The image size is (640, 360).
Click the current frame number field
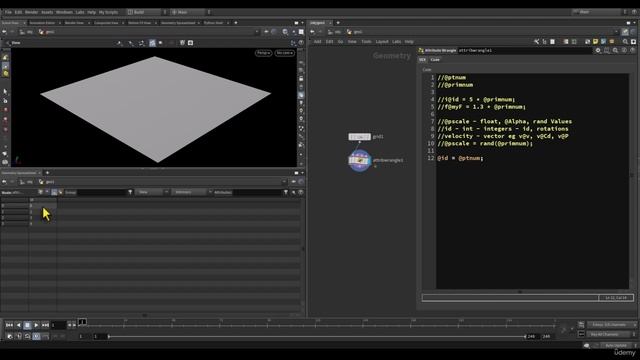point(58,325)
